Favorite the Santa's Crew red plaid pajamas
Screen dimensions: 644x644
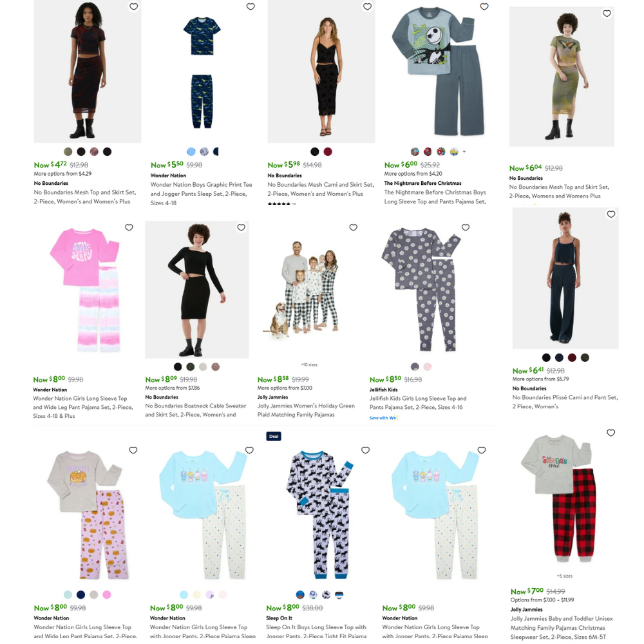[x=611, y=433]
